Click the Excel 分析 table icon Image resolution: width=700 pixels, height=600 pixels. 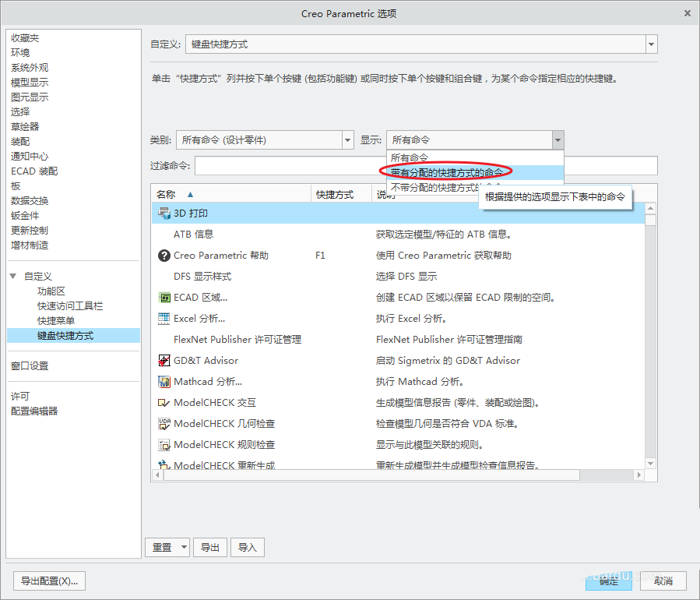point(164,319)
